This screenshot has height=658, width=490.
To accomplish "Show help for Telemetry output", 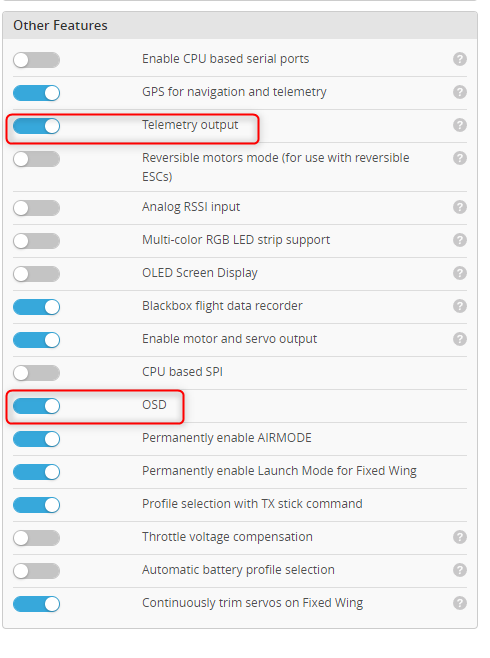I will (x=460, y=125).
